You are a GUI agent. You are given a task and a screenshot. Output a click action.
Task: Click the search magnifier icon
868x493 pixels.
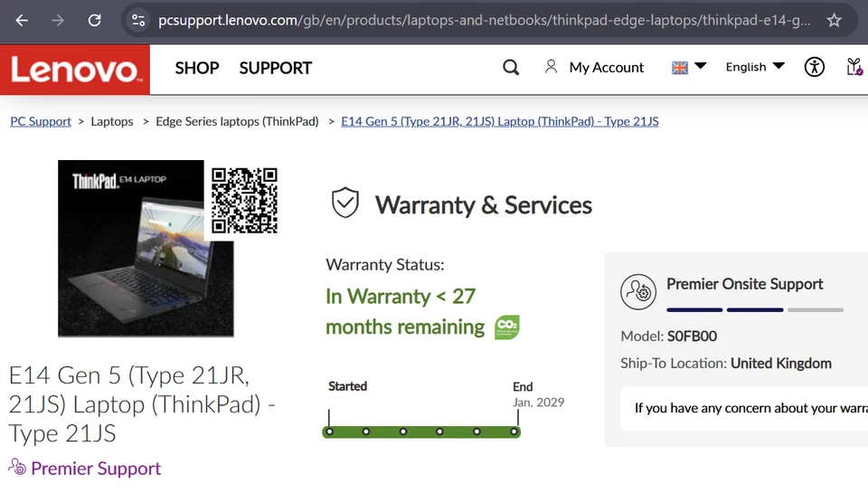tap(510, 68)
